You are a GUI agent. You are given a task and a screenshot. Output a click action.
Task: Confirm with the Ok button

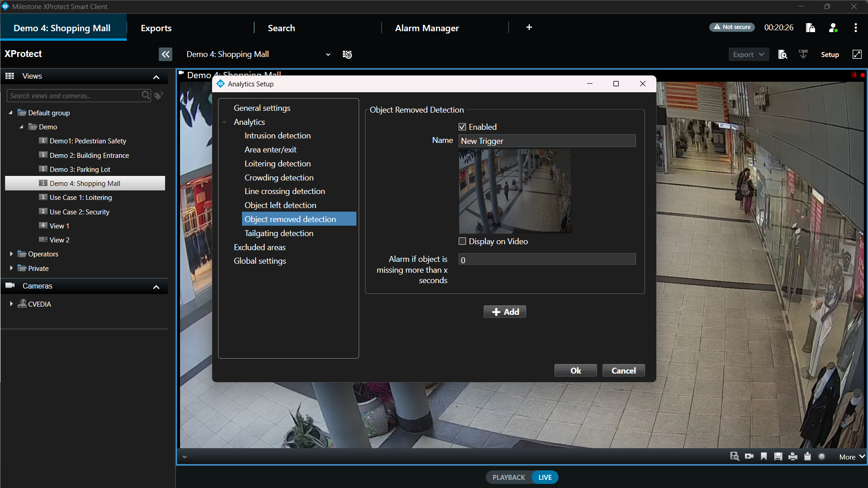point(575,370)
